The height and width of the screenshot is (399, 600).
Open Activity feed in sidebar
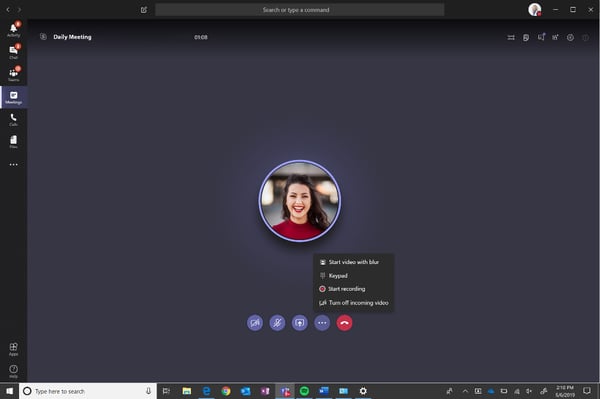coord(13,30)
